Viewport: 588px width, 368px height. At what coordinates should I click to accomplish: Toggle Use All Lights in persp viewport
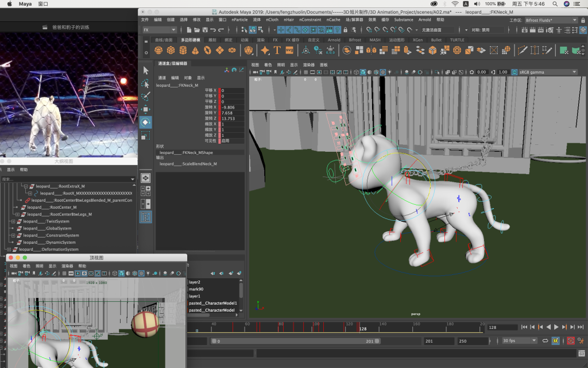coord(390,72)
